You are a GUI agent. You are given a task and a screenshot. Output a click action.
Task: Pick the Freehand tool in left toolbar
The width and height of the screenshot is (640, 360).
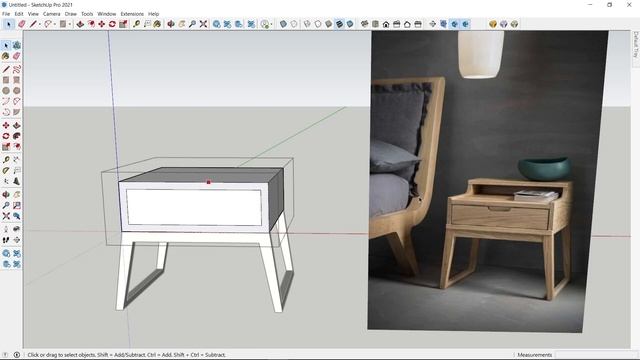click(17, 69)
